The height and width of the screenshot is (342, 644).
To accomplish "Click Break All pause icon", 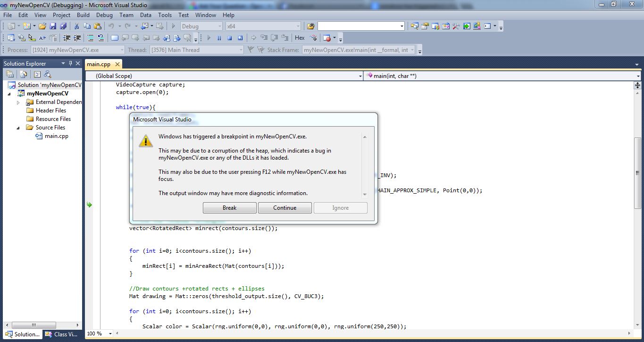I will 219,38.
